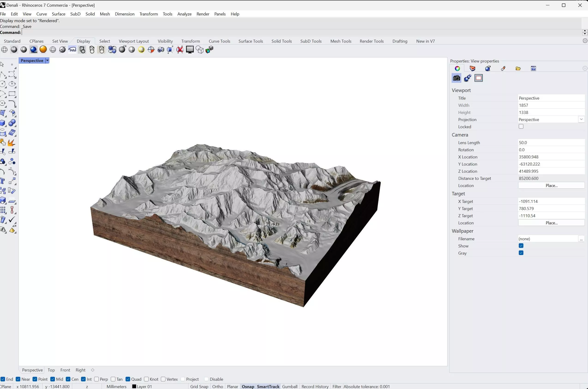Viewport: 588px width, 389px height.
Task: Enable the Vertex object snap checkbox
Action: [163, 379]
